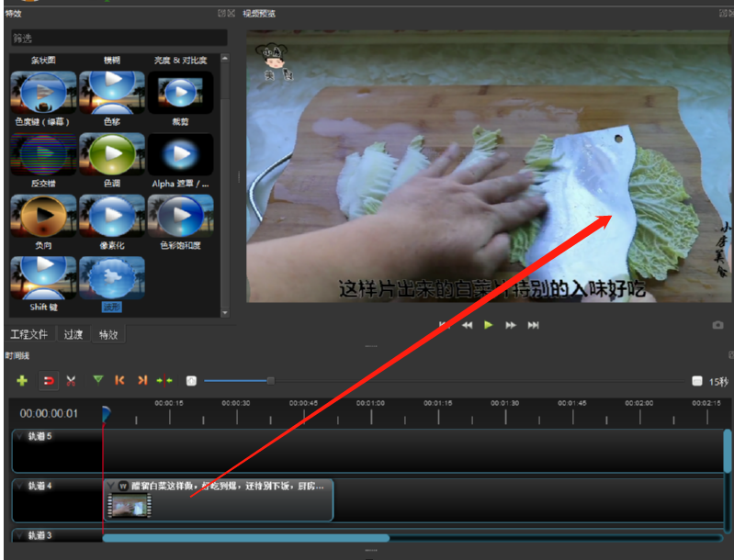Click the 时间线 panel title

(17, 355)
